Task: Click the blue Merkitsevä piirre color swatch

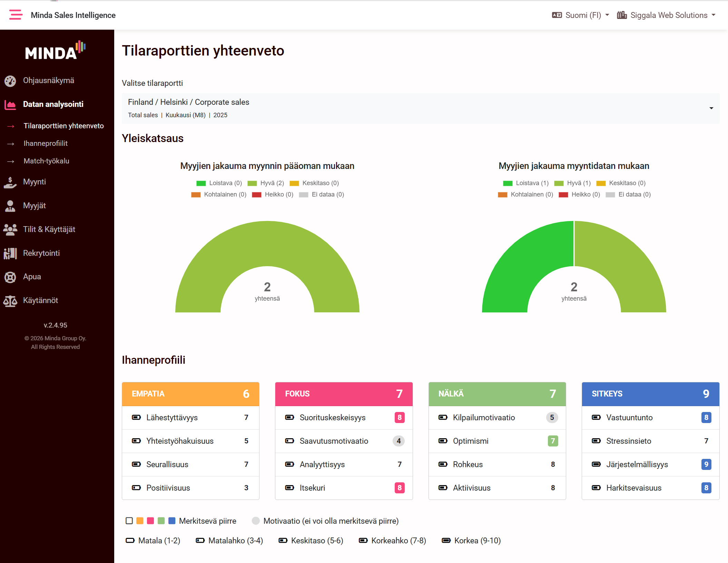Action: 172,521
